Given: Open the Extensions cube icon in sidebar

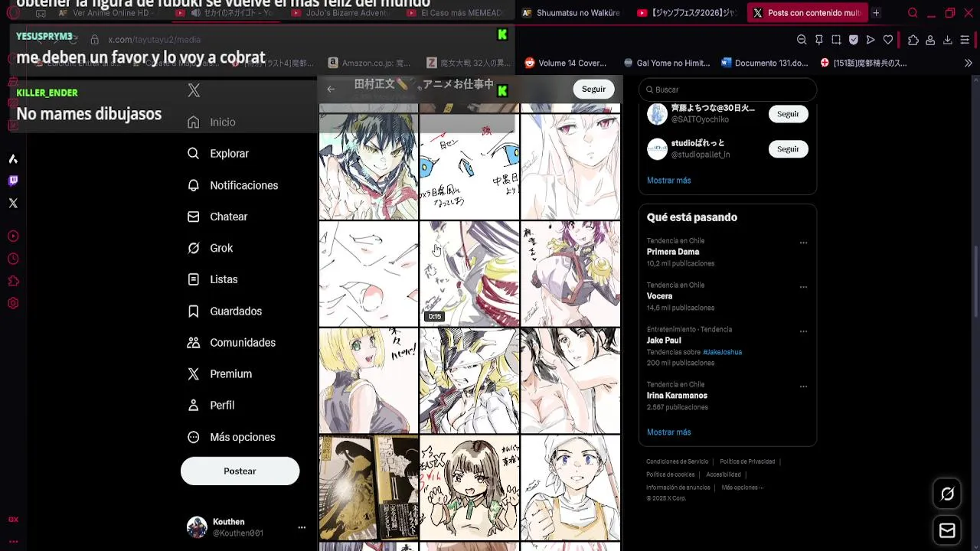Looking at the screenshot, I should pyautogui.click(x=13, y=281).
